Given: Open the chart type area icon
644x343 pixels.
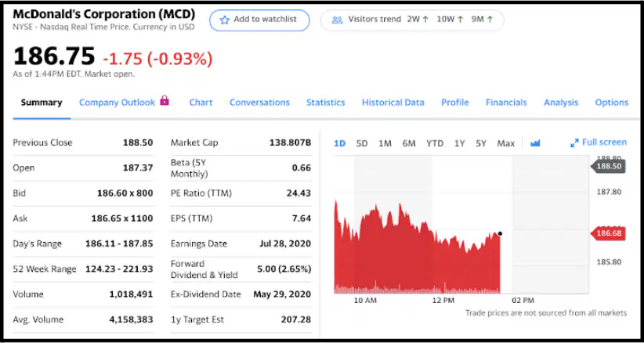Looking at the screenshot, I should [535, 143].
